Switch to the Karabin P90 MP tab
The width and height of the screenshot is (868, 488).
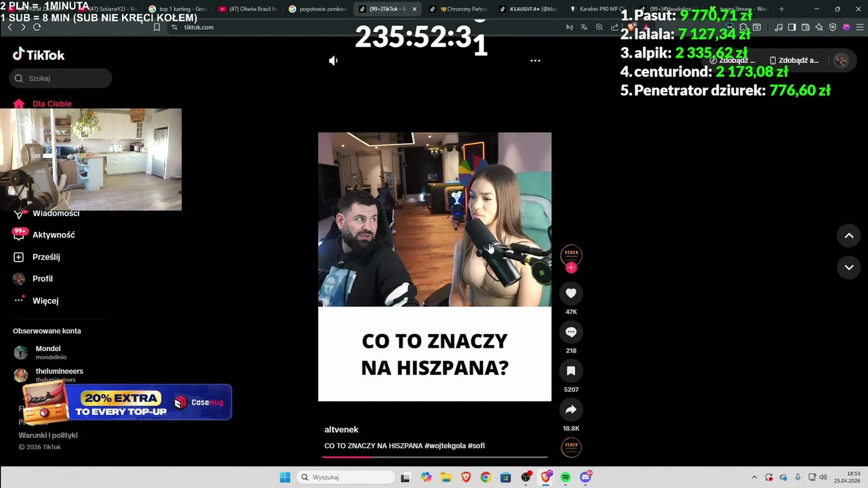(x=597, y=9)
